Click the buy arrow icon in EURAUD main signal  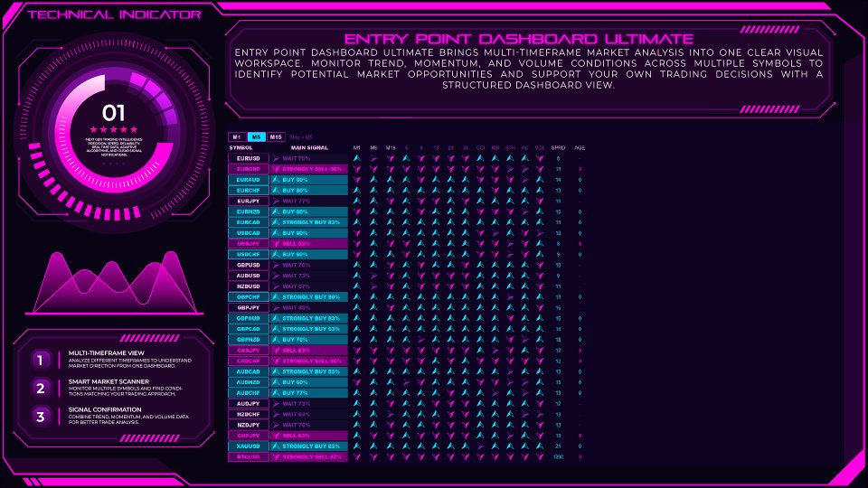276,179
